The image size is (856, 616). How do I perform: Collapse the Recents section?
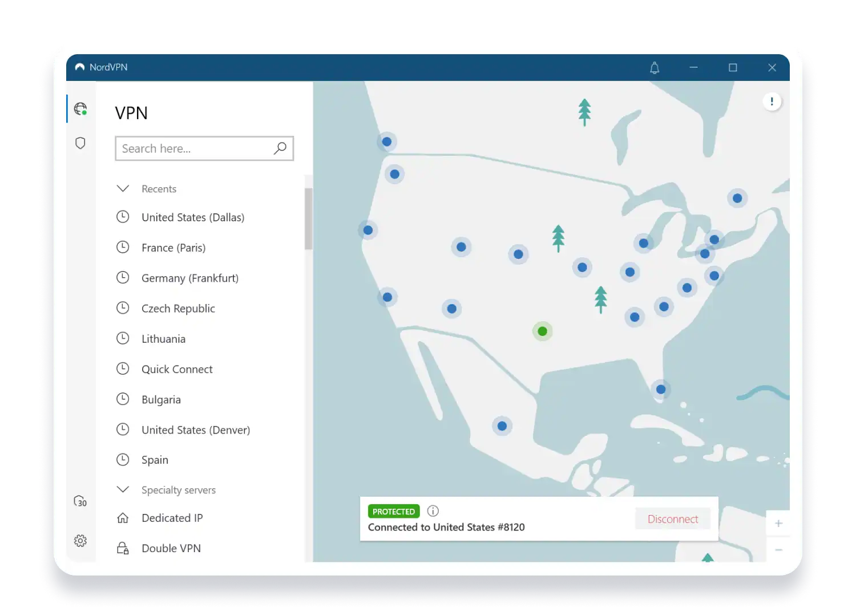pos(123,188)
